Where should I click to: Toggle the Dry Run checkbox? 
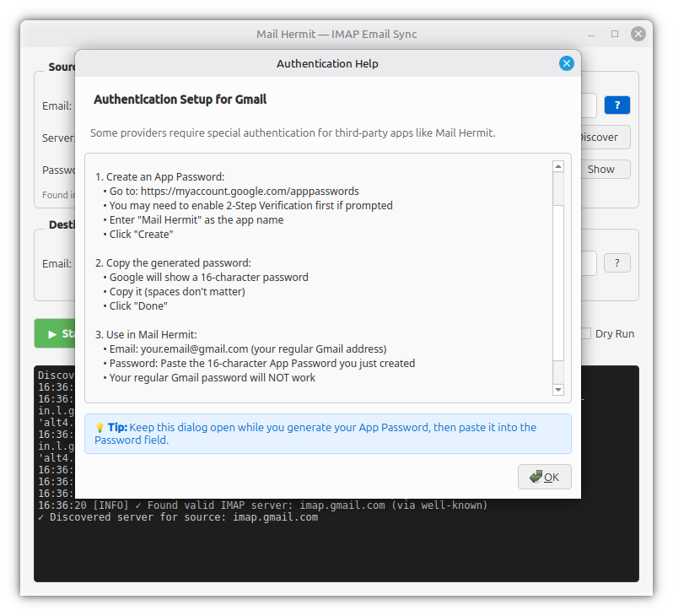tap(586, 333)
